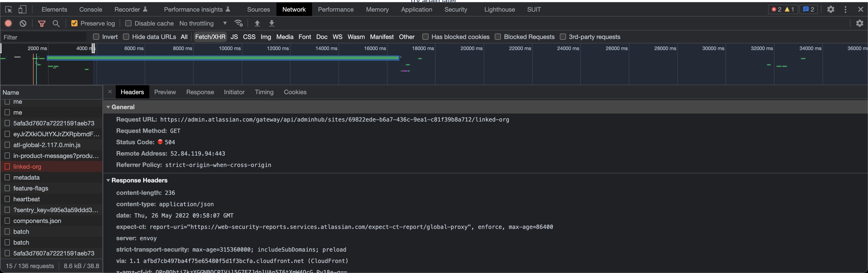Viewport: 868px width, 273px height.
Task: Open the Sources panel
Action: 258,10
